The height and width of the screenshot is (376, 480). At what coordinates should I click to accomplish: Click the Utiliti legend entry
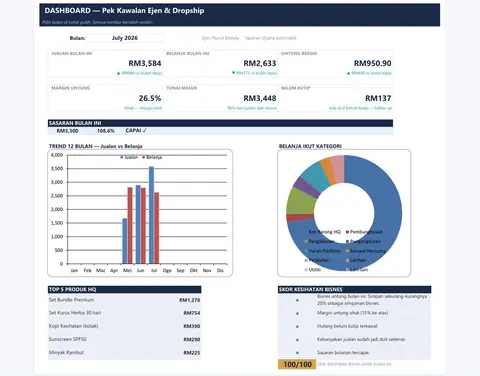(313, 270)
